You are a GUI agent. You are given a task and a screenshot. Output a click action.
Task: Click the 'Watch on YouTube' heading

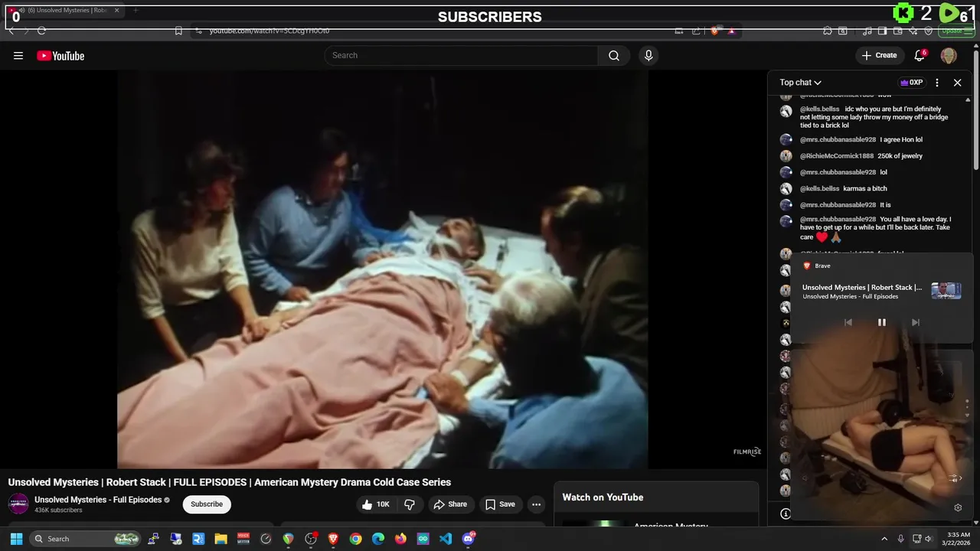[603, 497]
